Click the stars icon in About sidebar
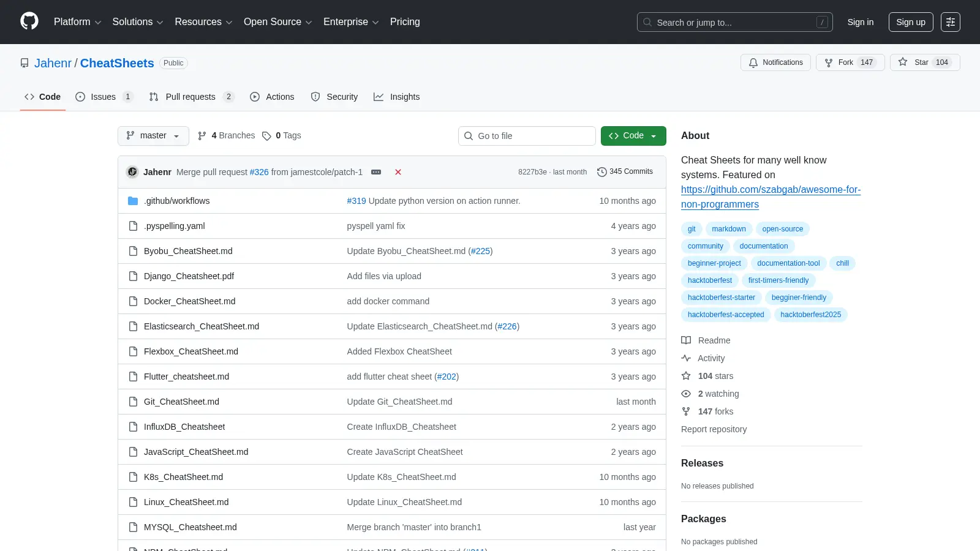The width and height of the screenshot is (980, 551). point(686,376)
